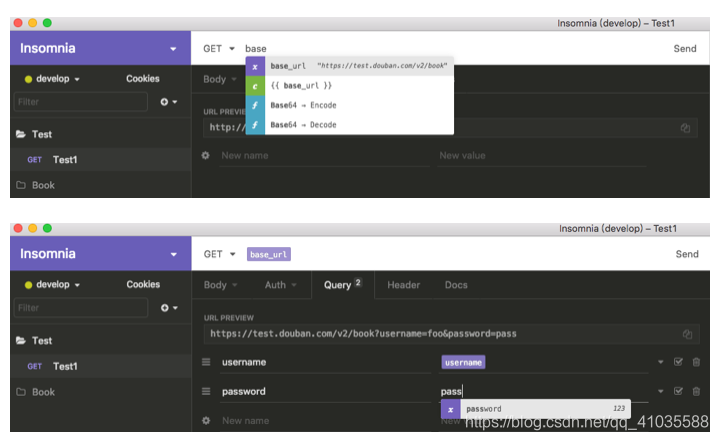Click the create plus icon in top sidebar

[168, 102]
